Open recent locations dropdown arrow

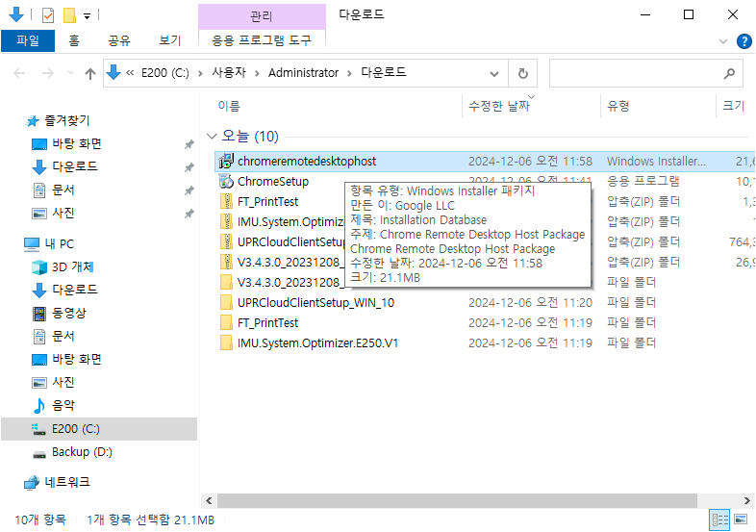70,73
